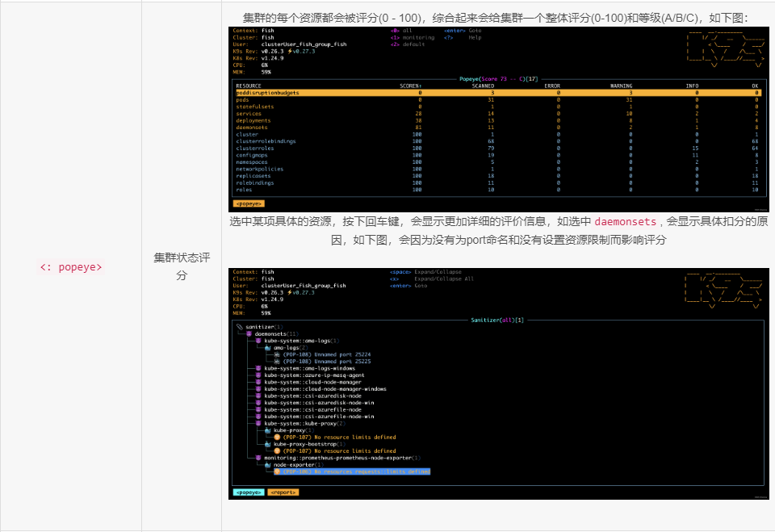Click the K9s ASCII logo in the Popeye screenshot
This screenshot has height=532, width=775.
coord(726,48)
